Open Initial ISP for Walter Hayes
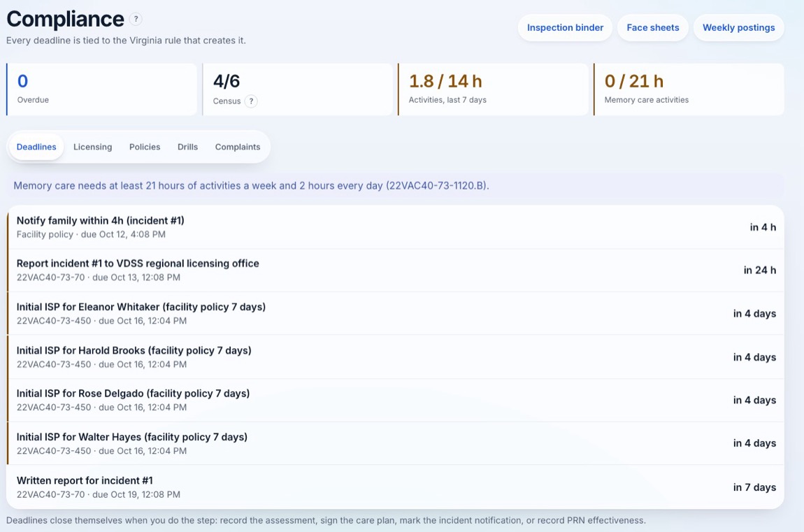This screenshot has height=532, width=804. (395, 443)
